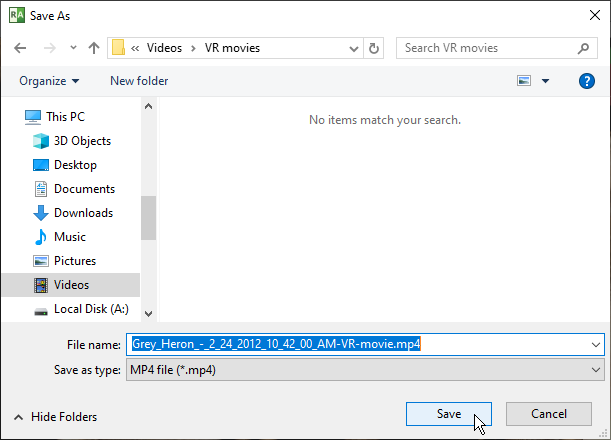This screenshot has height=440, width=611.
Task: Click the Back navigation arrow
Action: pyautogui.click(x=20, y=48)
